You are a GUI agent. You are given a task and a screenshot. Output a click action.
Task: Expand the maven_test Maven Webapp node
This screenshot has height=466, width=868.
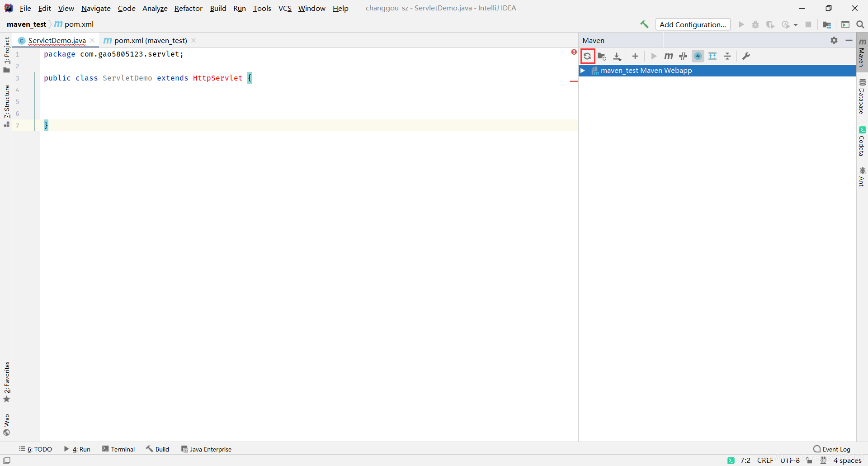583,71
